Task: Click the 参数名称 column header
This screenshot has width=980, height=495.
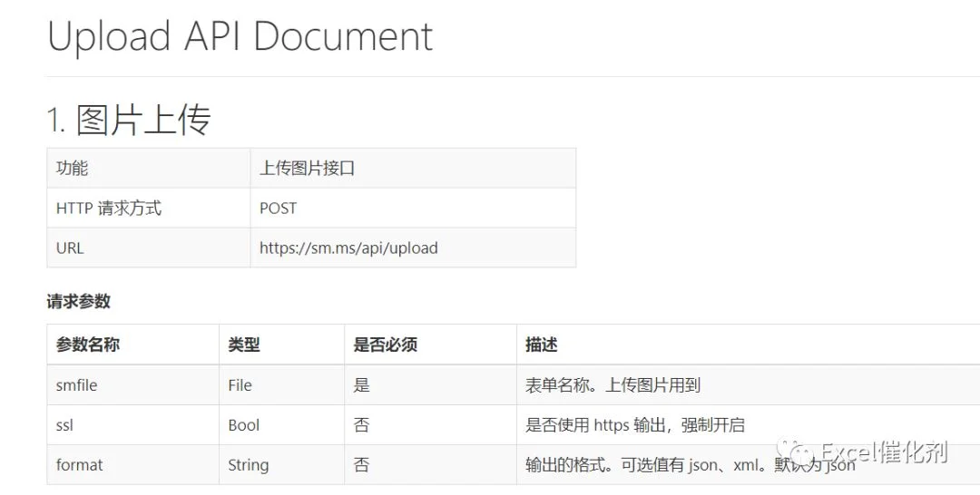Action: 87,344
